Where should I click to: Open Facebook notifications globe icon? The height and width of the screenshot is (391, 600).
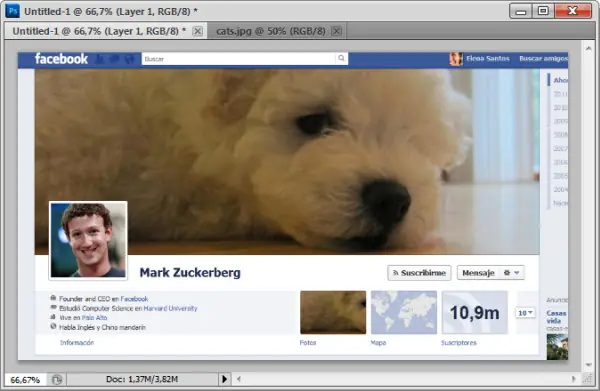click(129, 59)
